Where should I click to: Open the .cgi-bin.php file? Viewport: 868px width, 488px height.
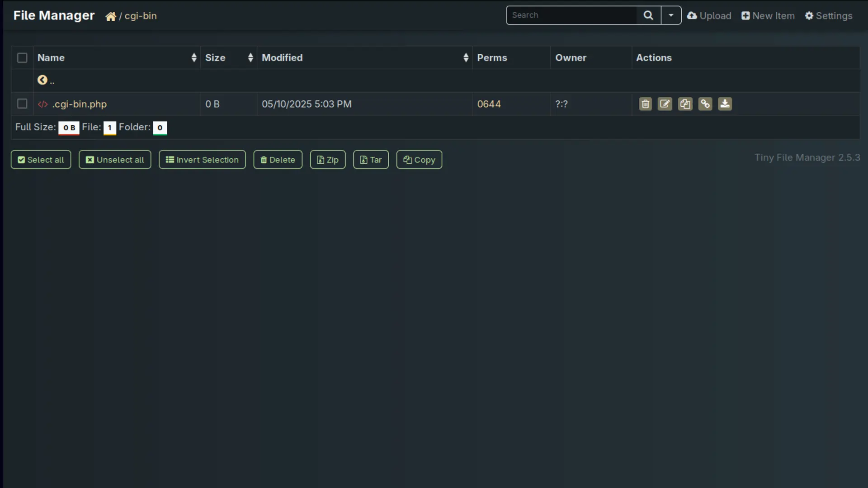80,104
